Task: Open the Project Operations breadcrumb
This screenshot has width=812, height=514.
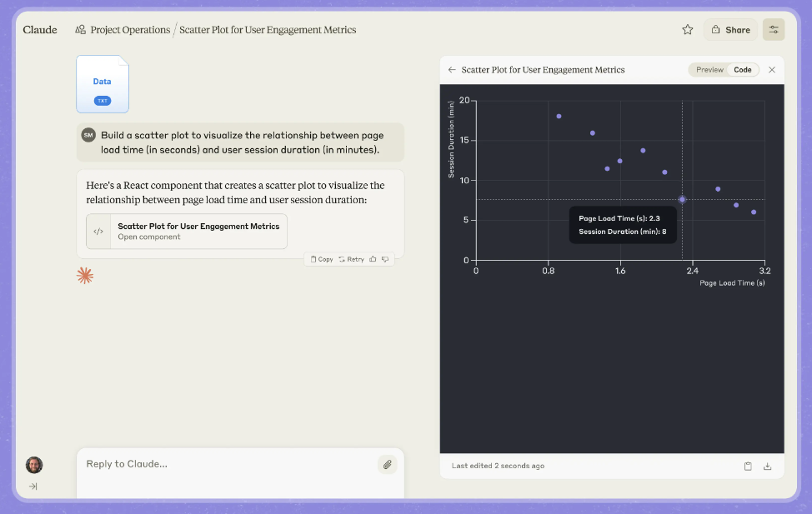Action: [x=130, y=29]
